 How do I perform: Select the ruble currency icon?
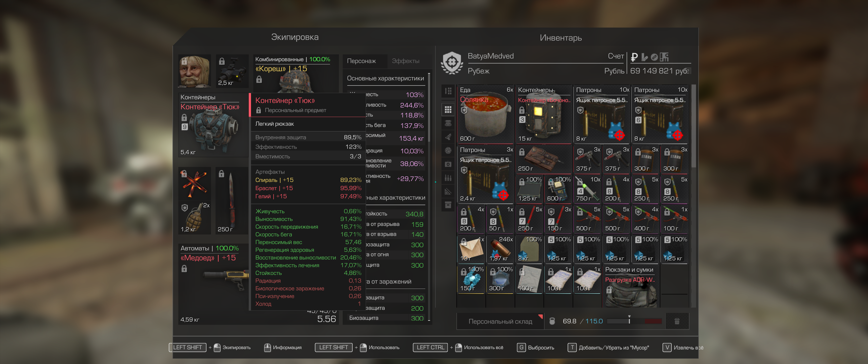[634, 57]
